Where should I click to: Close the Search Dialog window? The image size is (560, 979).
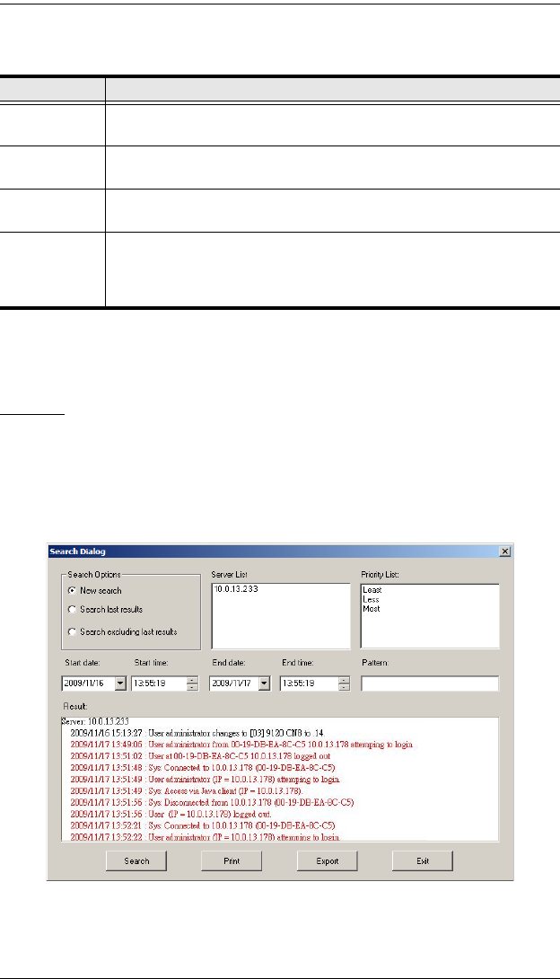click(505, 551)
